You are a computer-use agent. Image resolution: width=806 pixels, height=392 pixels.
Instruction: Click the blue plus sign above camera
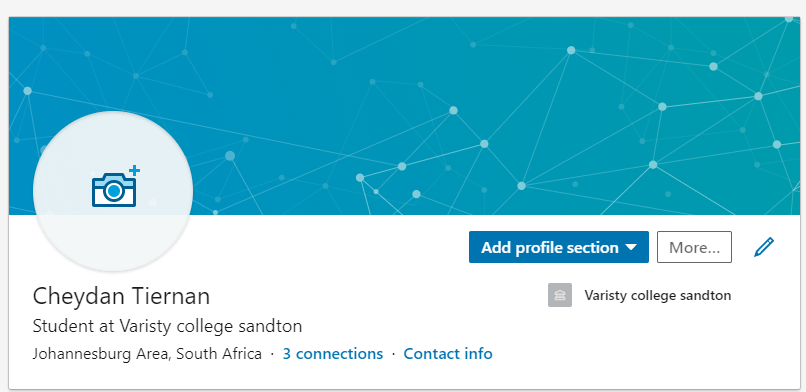coord(134,170)
